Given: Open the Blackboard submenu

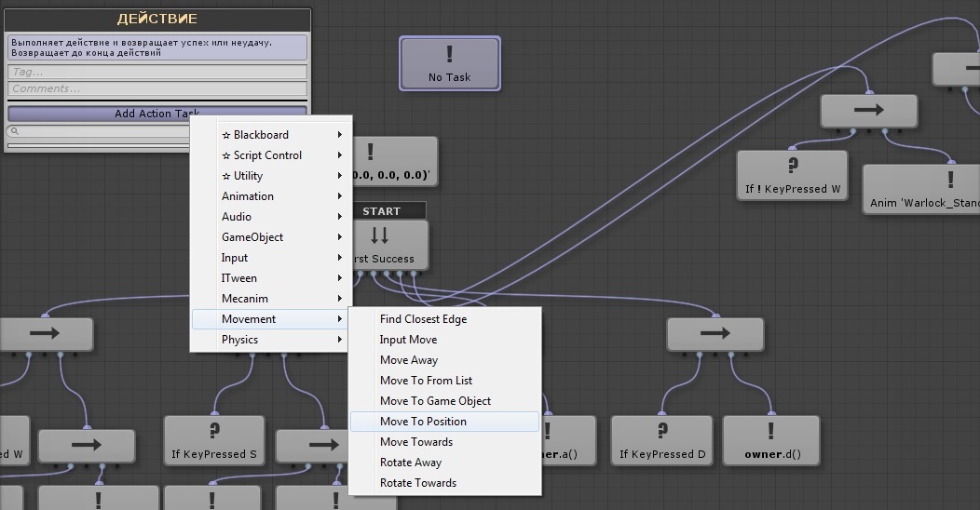Looking at the screenshot, I should point(271,135).
